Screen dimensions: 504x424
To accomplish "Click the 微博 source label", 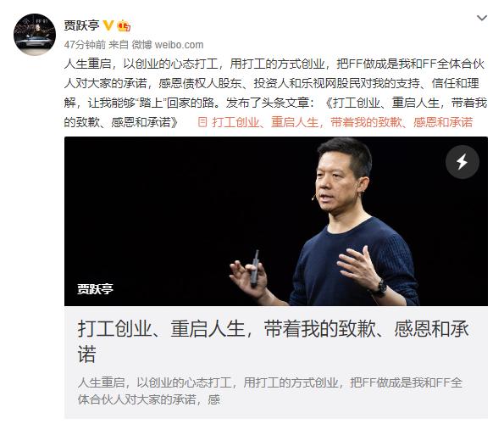I will (x=141, y=45).
